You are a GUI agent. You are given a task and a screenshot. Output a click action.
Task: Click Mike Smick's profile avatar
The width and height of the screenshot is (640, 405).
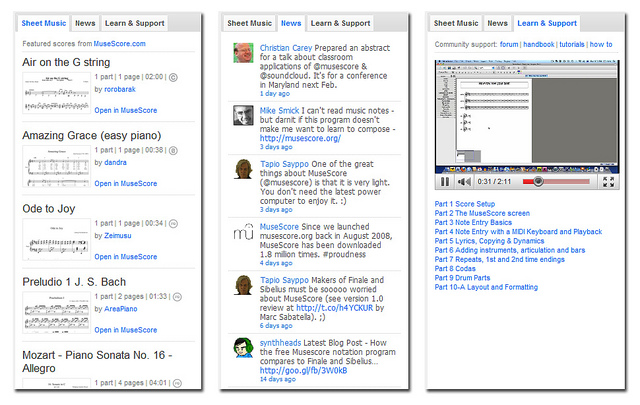pos(242,115)
